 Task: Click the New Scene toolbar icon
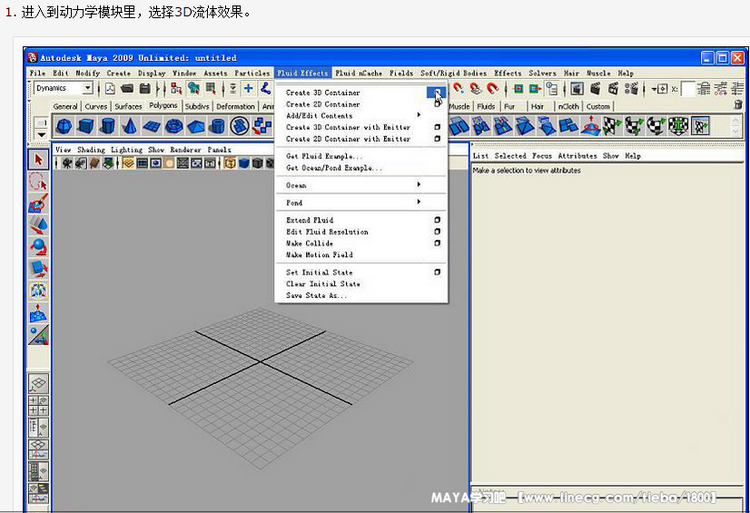click(110, 88)
